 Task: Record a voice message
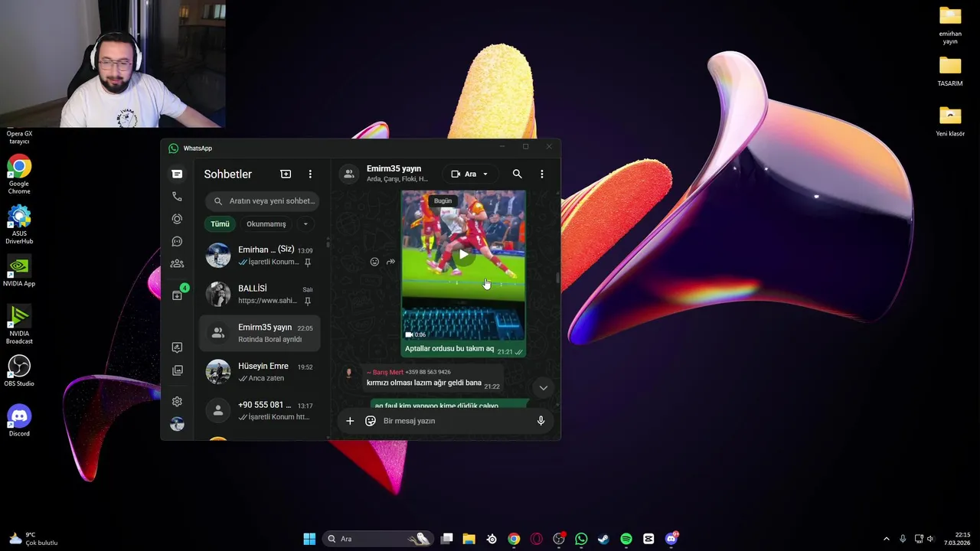(x=541, y=421)
